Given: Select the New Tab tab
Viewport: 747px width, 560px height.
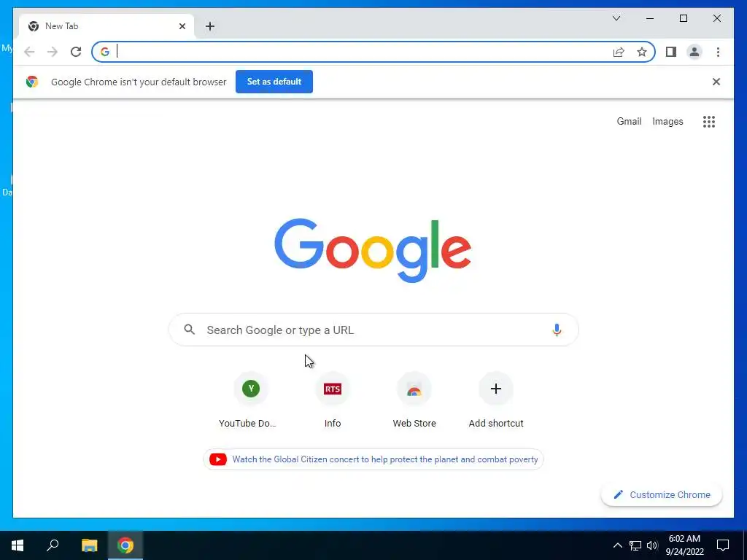Looking at the screenshot, I should click(107, 26).
